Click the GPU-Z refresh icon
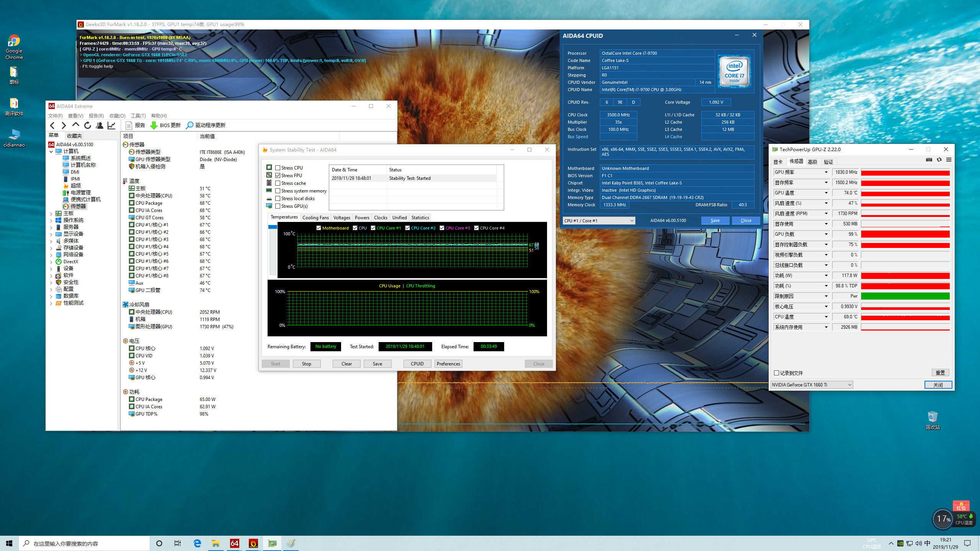Screen dimensions: 980x551 939,160
